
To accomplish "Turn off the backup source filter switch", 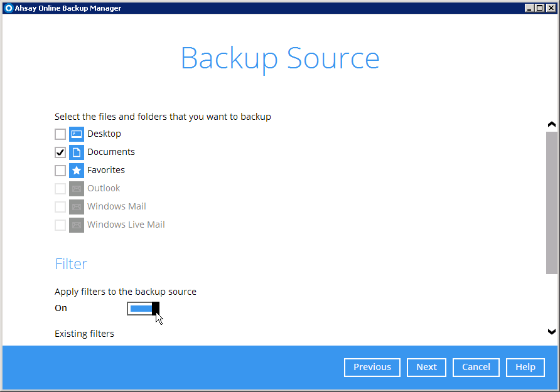I will click(x=143, y=309).
